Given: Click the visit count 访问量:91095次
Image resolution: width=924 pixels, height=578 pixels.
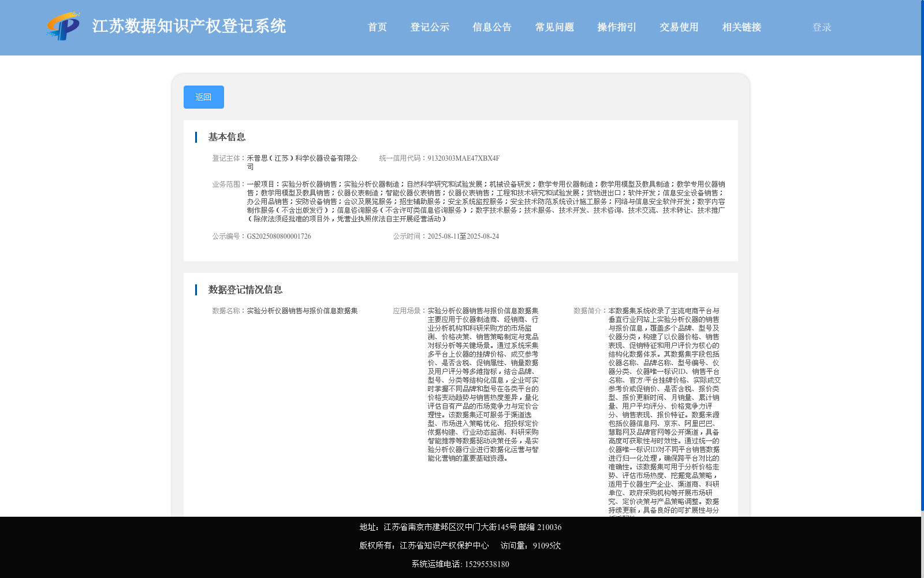Looking at the screenshot, I should click(x=531, y=546).
